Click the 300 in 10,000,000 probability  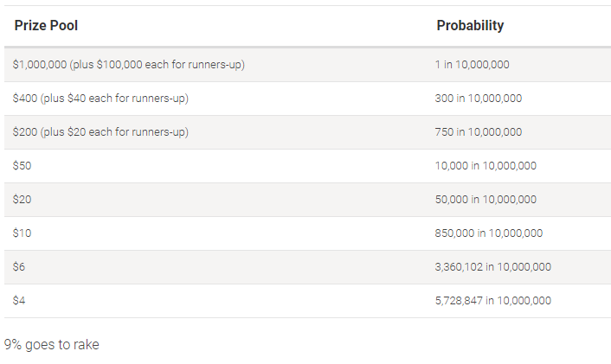pos(479,99)
